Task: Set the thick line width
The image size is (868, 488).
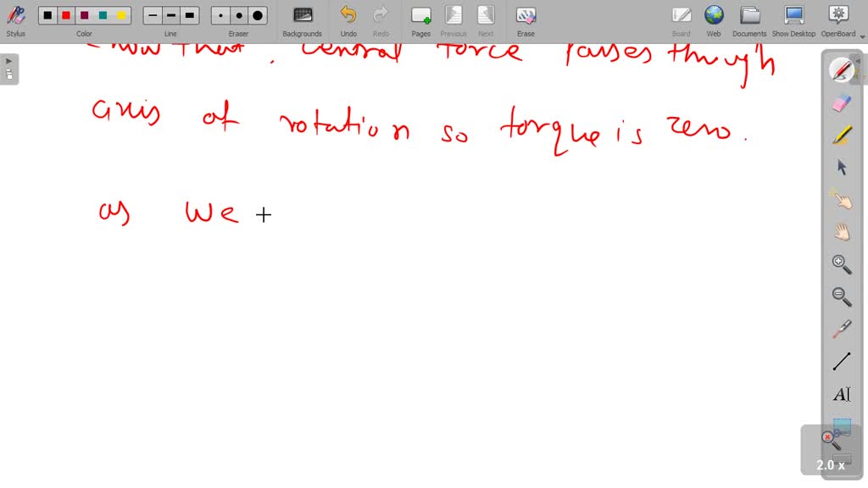Action: click(190, 15)
